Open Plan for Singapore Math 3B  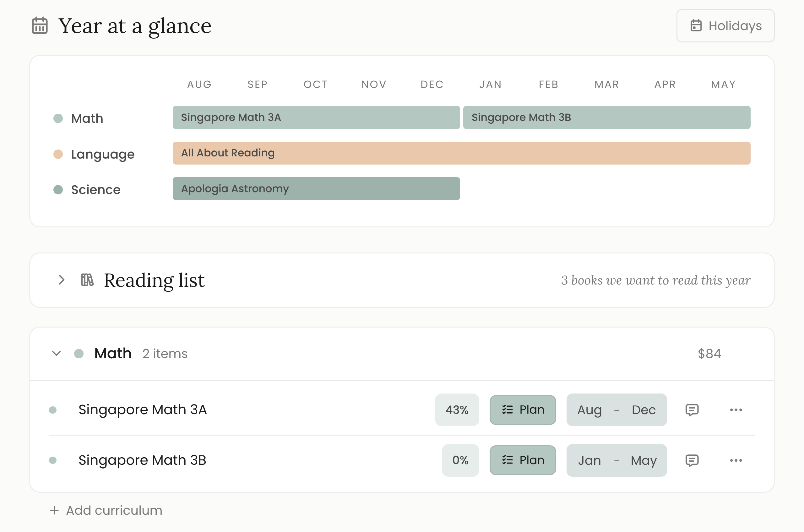(x=523, y=460)
